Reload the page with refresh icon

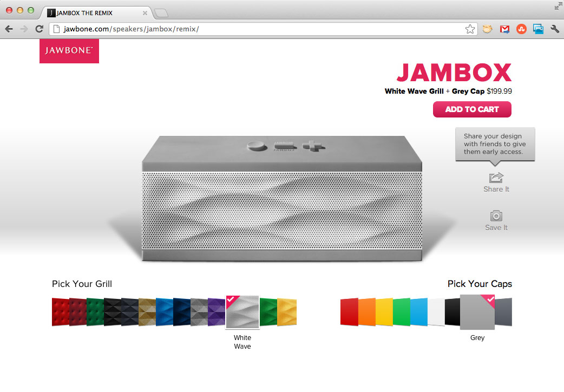[39, 29]
